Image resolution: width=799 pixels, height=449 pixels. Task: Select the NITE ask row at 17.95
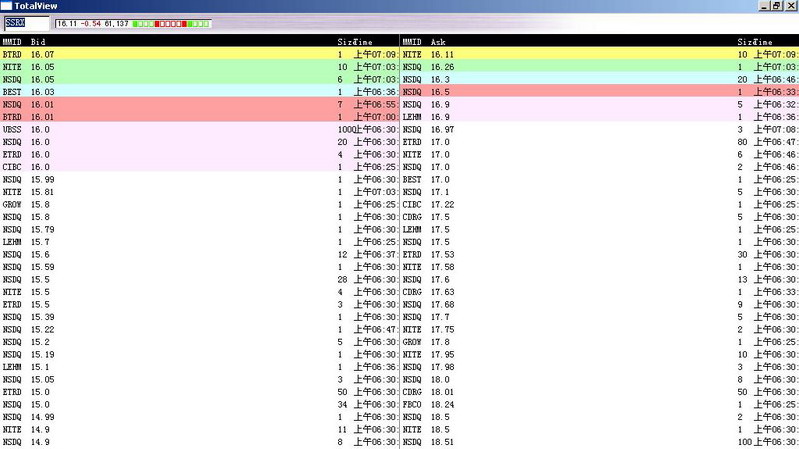600,354
